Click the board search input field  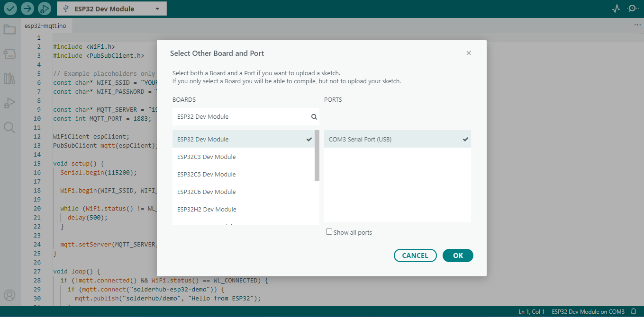[x=246, y=117]
